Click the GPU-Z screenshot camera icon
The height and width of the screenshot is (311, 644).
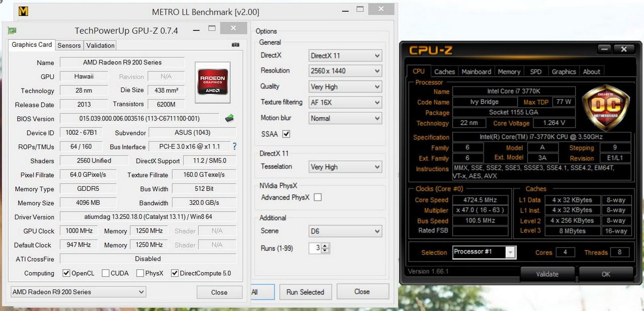(x=235, y=45)
